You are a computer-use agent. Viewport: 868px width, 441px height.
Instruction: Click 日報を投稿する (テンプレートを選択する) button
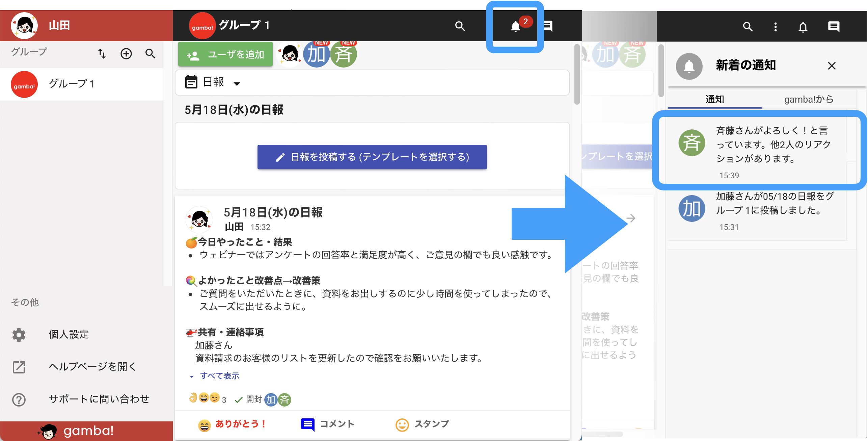click(372, 157)
